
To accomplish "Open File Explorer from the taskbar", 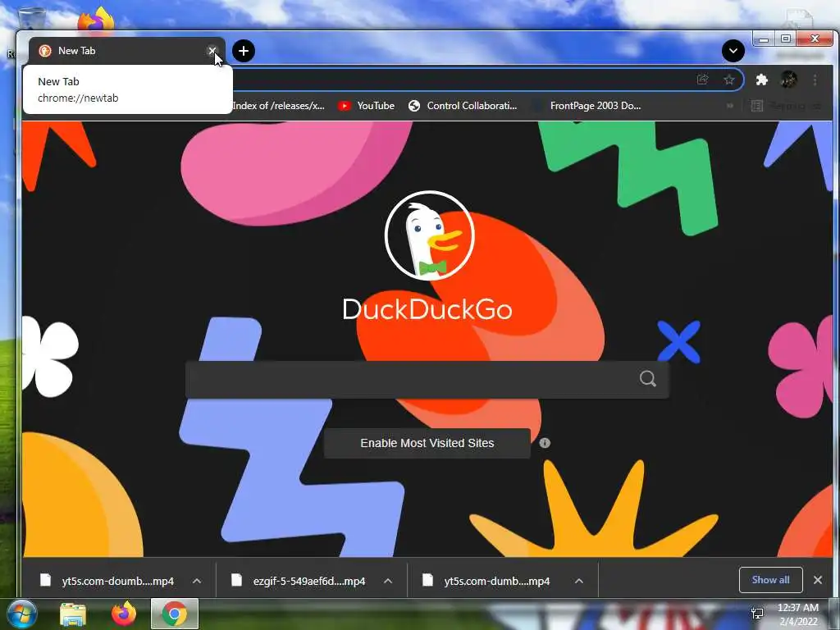I will point(73,614).
